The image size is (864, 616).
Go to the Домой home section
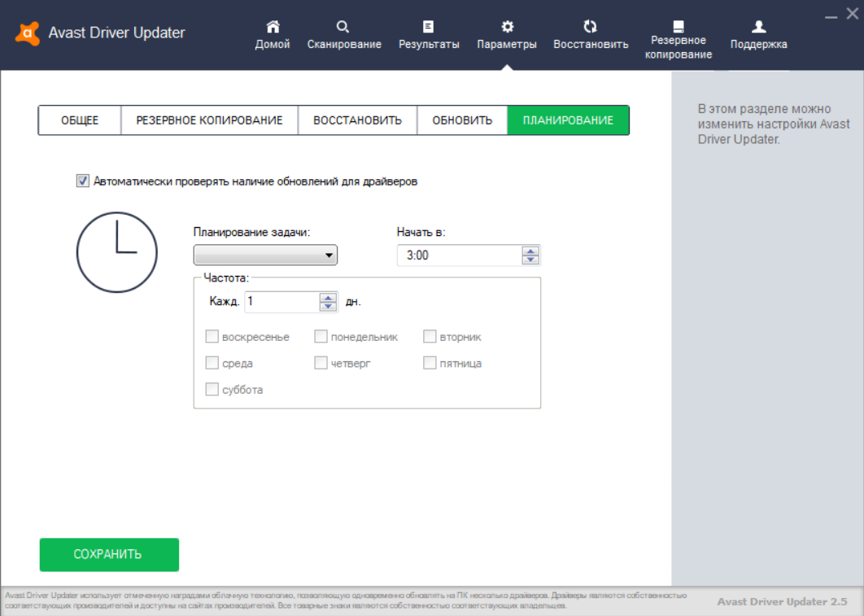[273, 35]
